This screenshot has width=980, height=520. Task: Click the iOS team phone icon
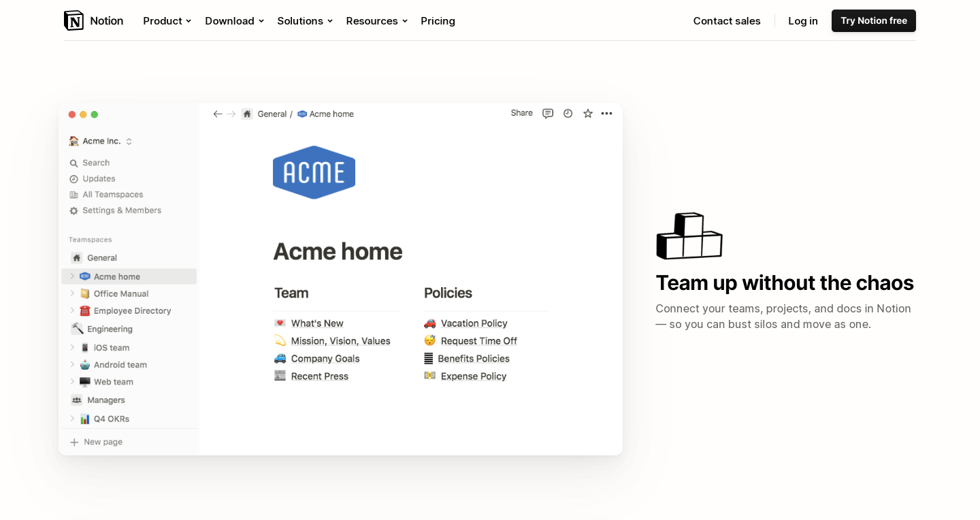[x=85, y=347]
